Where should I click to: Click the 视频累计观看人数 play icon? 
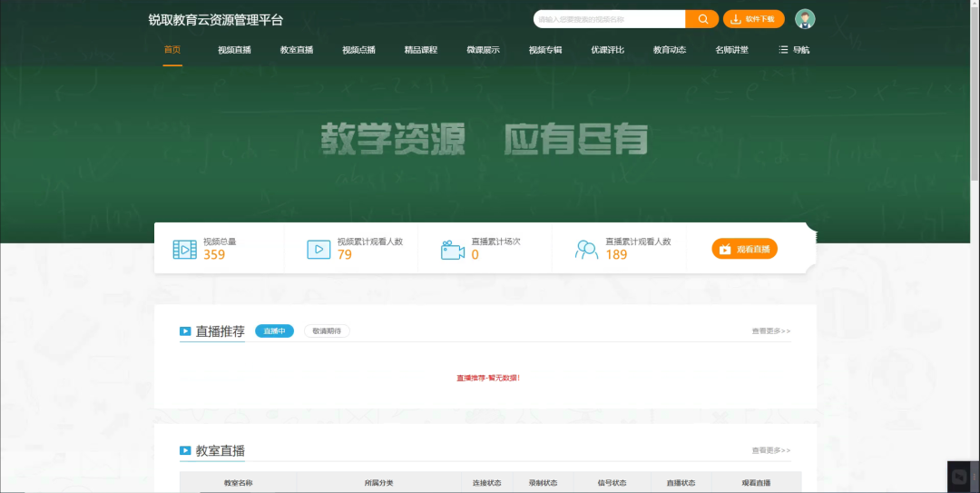tap(318, 249)
